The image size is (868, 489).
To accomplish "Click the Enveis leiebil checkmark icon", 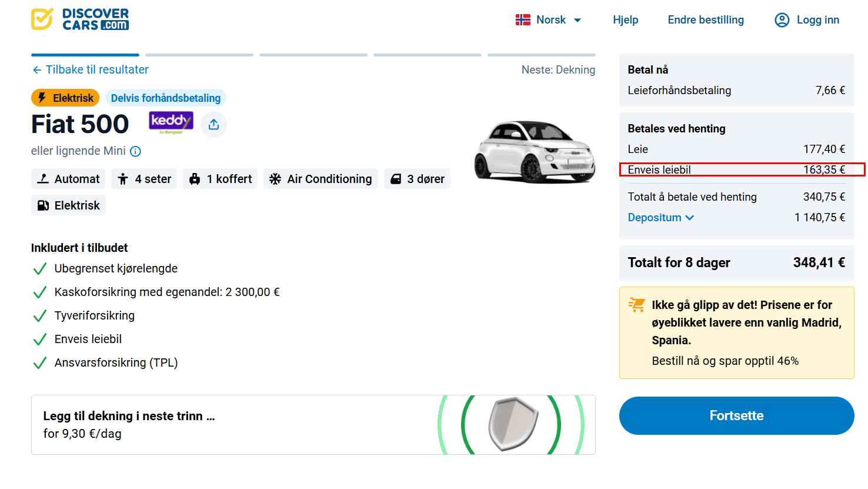I will (40, 340).
